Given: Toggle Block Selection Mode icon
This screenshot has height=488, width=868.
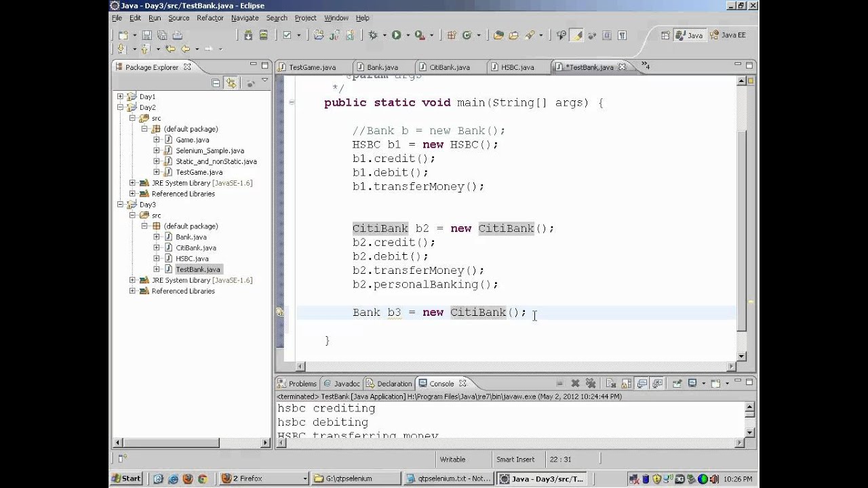Looking at the screenshot, I should [607, 35].
